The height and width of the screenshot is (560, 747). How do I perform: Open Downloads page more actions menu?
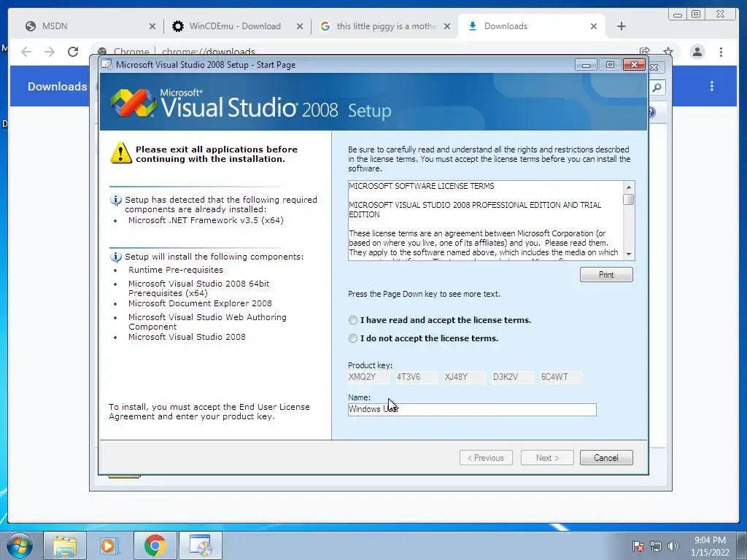[x=712, y=86]
